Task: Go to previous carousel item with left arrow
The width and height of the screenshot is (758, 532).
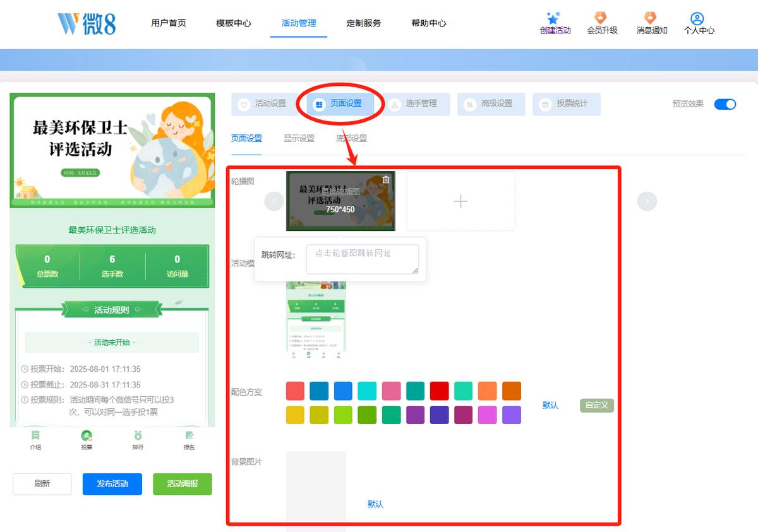Action: pyautogui.click(x=274, y=201)
